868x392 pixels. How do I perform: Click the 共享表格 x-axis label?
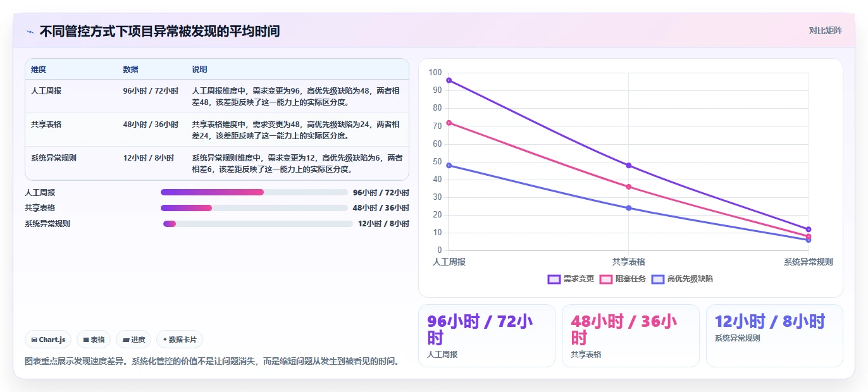click(629, 262)
